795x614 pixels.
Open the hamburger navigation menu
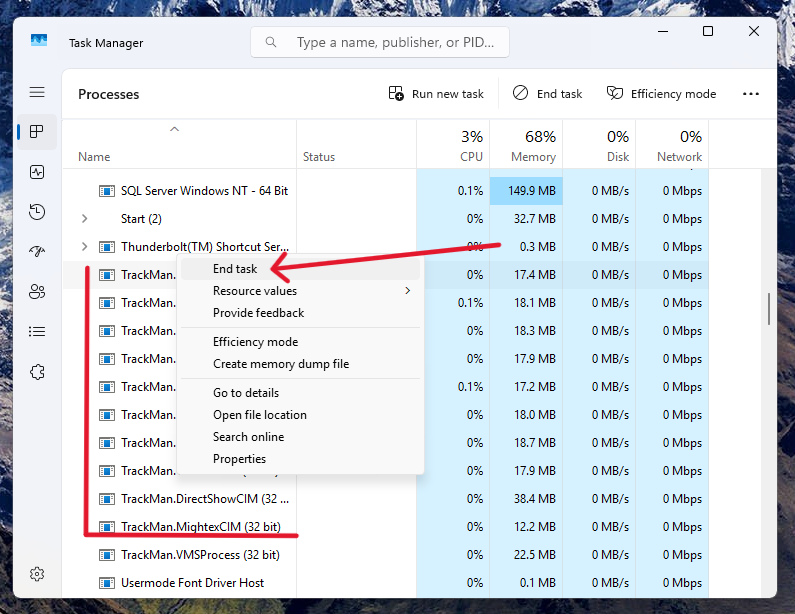37,92
